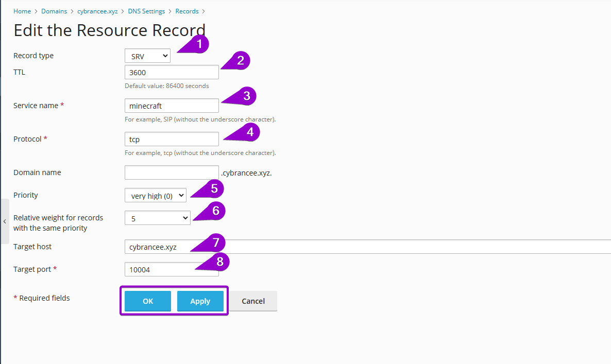
Task: Click the Target port field showing 10004
Action: pyautogui.click(x=171, y=269)
